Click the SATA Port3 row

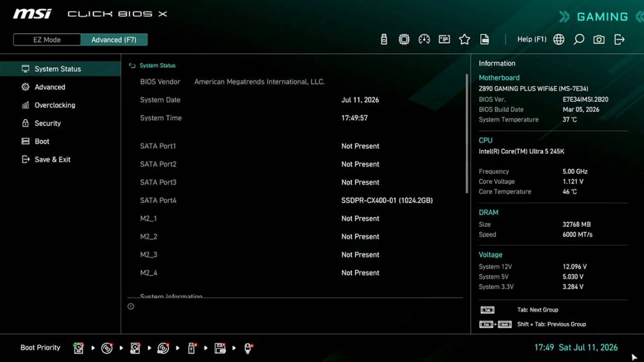(x=295, y=182)
